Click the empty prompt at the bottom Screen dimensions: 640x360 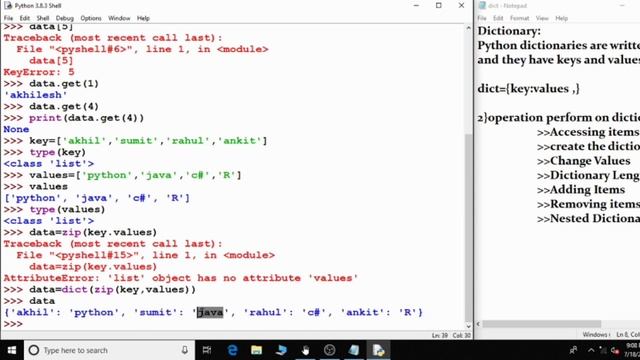(x=13, y=324)
